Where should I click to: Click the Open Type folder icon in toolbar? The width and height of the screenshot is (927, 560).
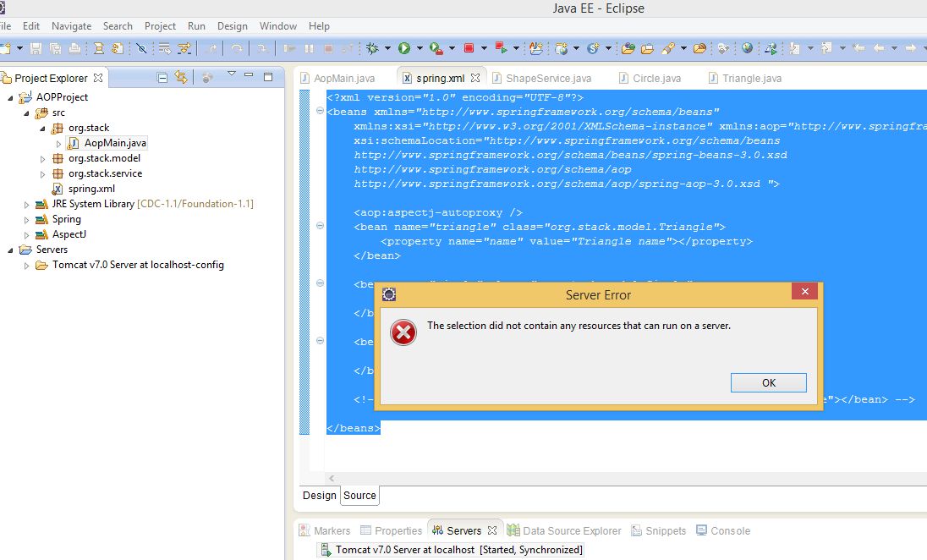(x=628, y=48)
